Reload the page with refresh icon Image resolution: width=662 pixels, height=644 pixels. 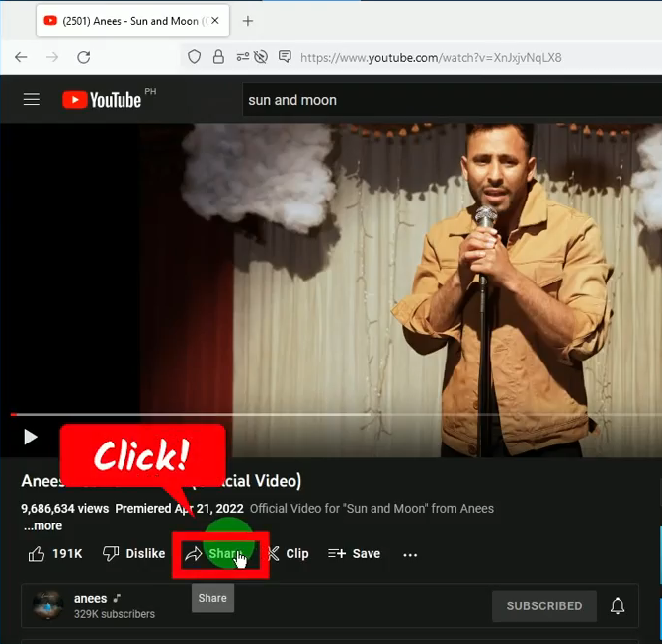(84, 57)
